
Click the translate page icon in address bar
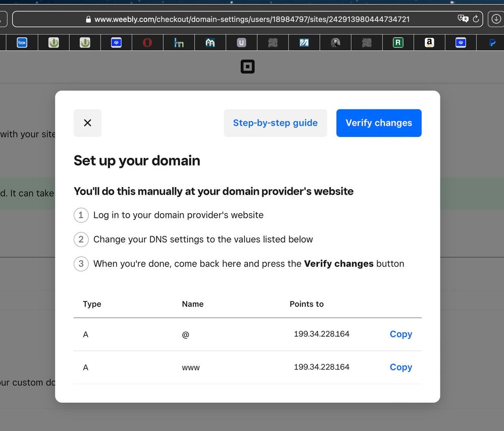463,19
